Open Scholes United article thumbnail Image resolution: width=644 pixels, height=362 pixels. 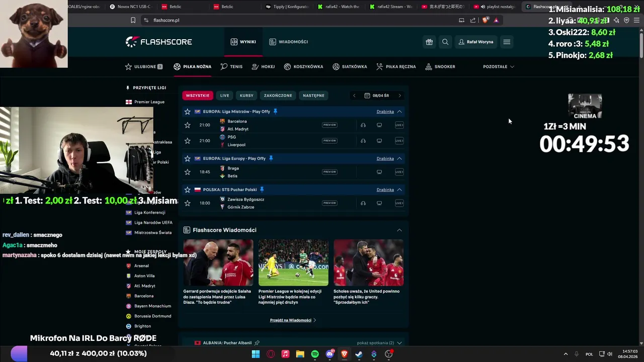(x=368, y=262)
